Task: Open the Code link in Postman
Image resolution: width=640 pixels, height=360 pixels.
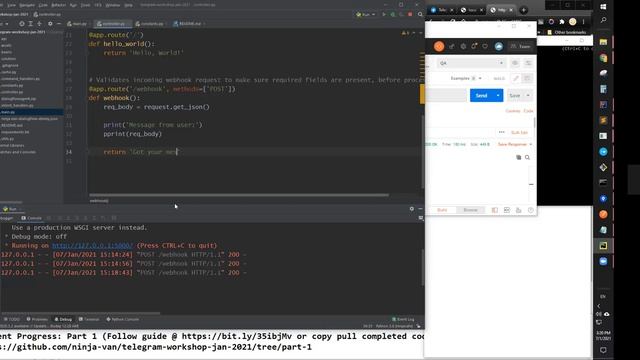Action: 528,111
